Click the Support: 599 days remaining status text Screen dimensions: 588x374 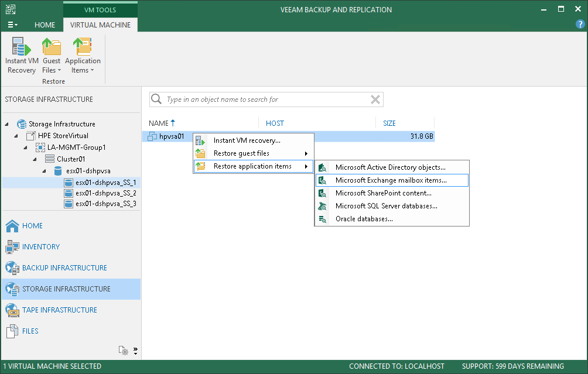[x=512, y=366]
